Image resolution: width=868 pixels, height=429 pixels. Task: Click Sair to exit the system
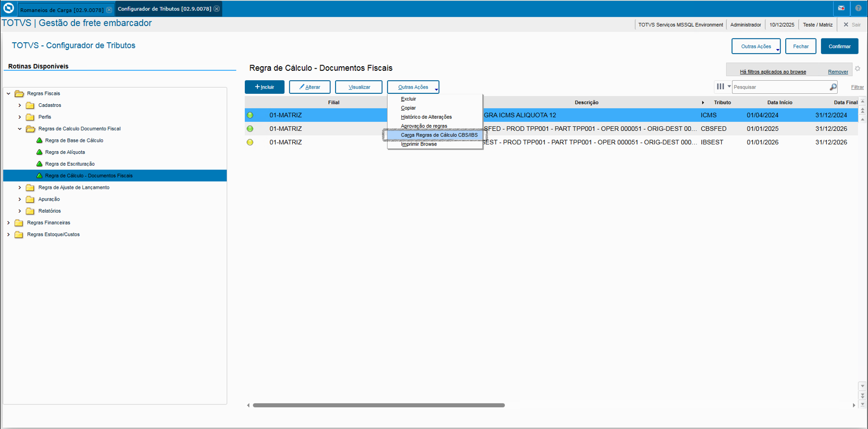[x=852, y=24]
